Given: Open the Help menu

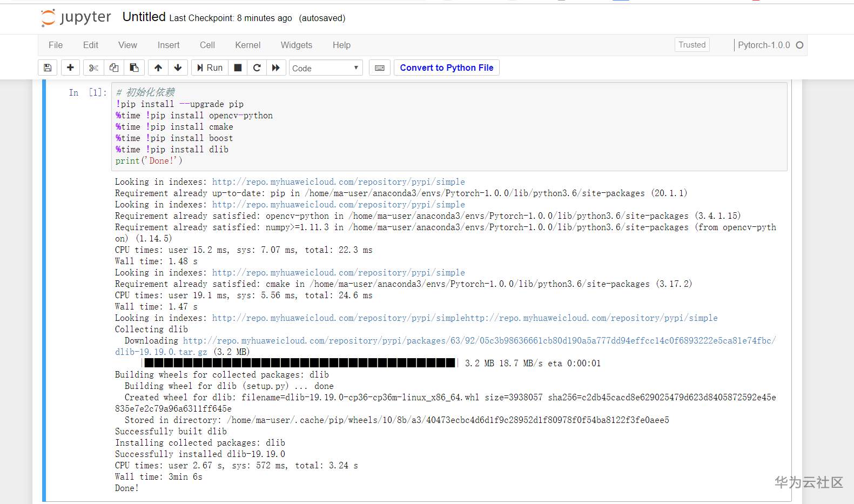Looking at the screenshot, I should click(x=341, y=45).
